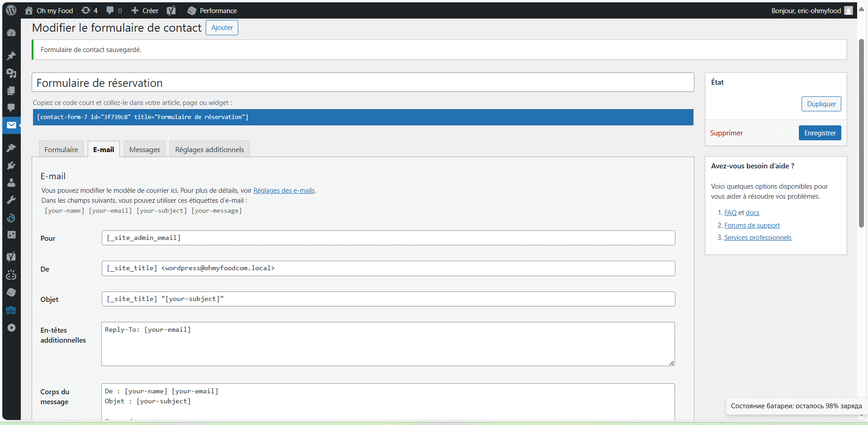Switch to the Réglages additionnels tab
The image size is (868, 425).
[209, 149]
